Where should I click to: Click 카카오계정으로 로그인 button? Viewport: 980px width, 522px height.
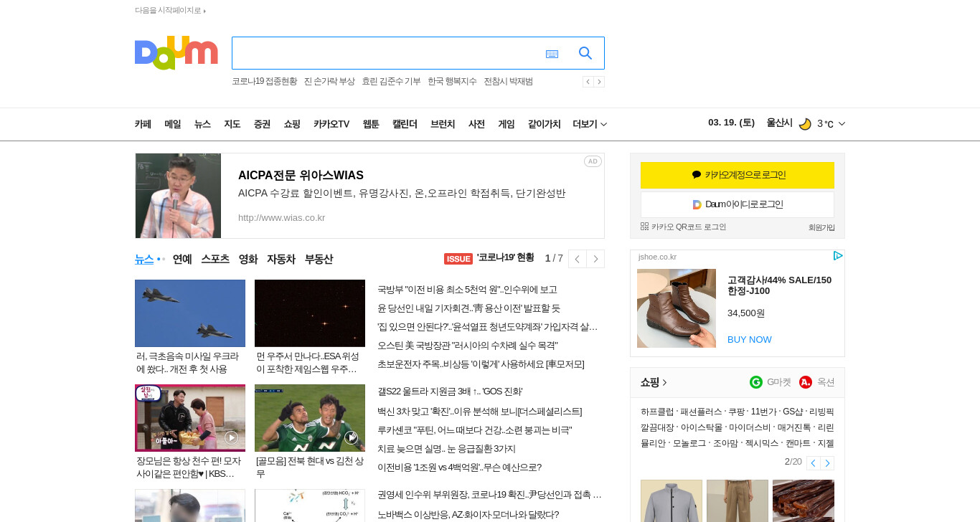pos(738,175)
